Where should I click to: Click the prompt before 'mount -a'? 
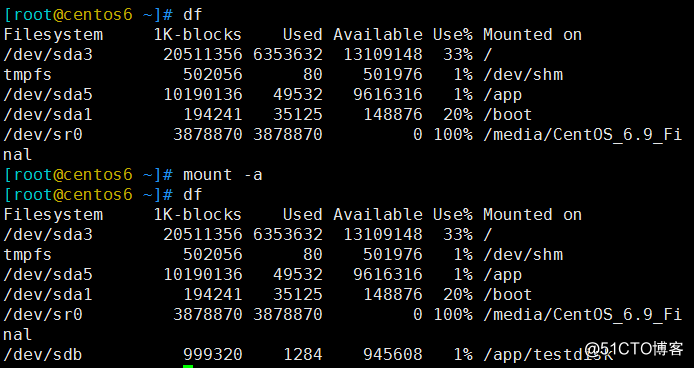pyautogui.click(x=88, y=174)
